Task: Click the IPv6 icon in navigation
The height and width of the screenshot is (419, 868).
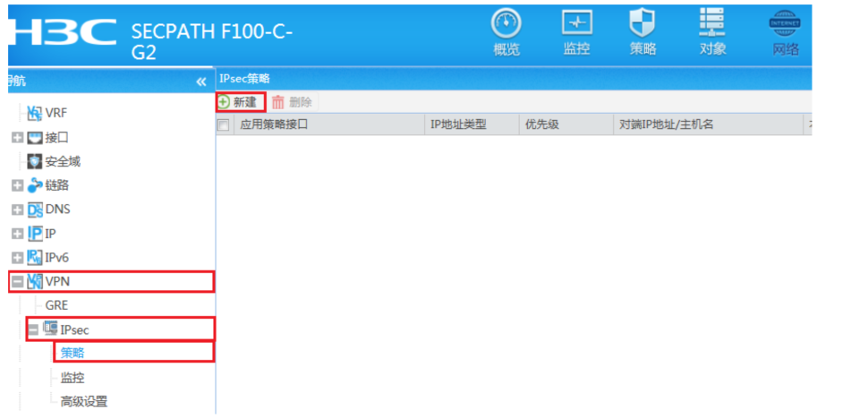Action: (35, 257)
